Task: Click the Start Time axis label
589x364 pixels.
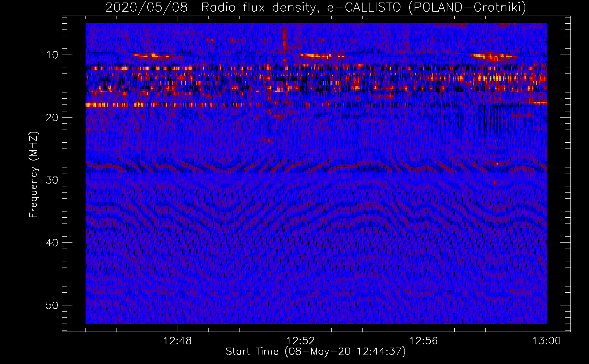Action: [316, 352]
